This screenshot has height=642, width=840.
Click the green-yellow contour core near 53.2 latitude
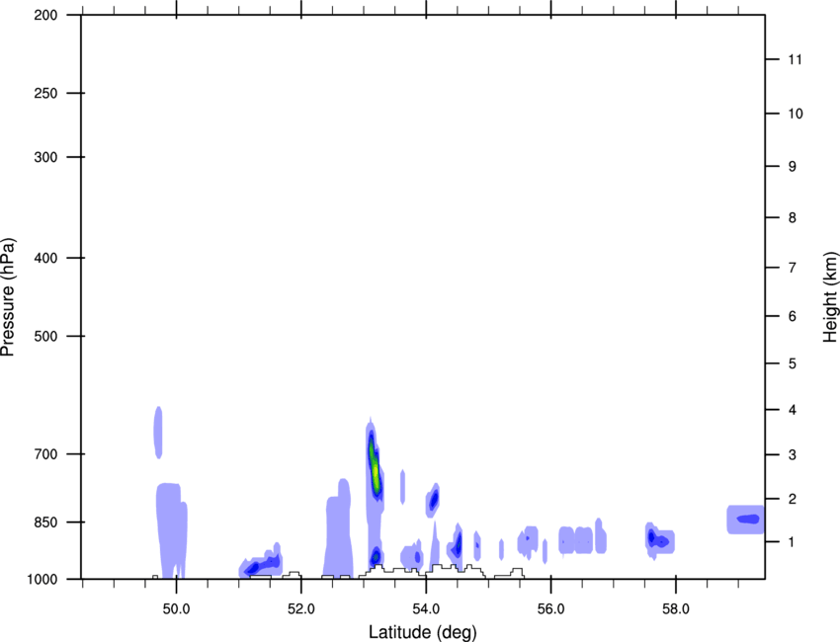click(375, 466)
